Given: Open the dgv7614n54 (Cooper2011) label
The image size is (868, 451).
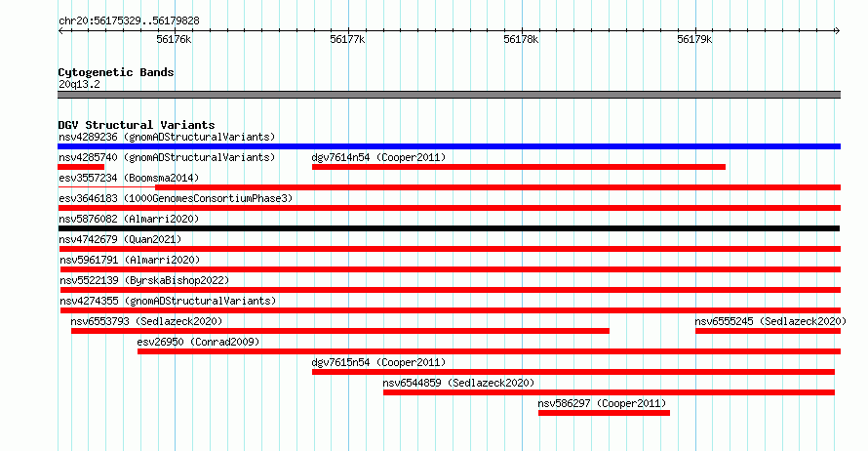Looking at the screenshot, I should (378, 157).
